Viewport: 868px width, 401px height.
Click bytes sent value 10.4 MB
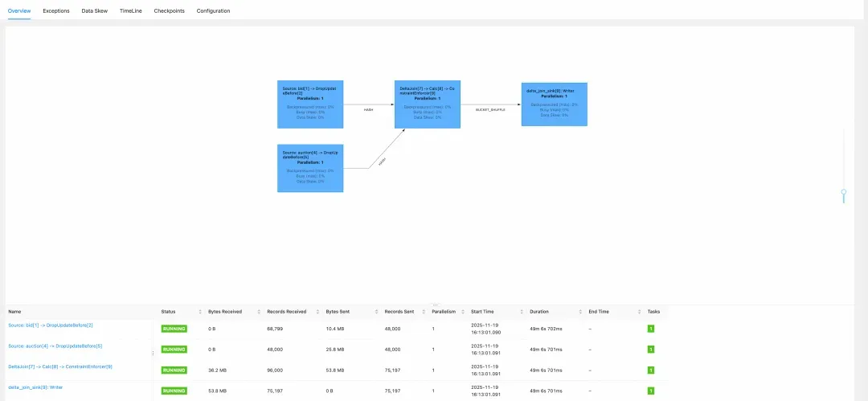335,329
